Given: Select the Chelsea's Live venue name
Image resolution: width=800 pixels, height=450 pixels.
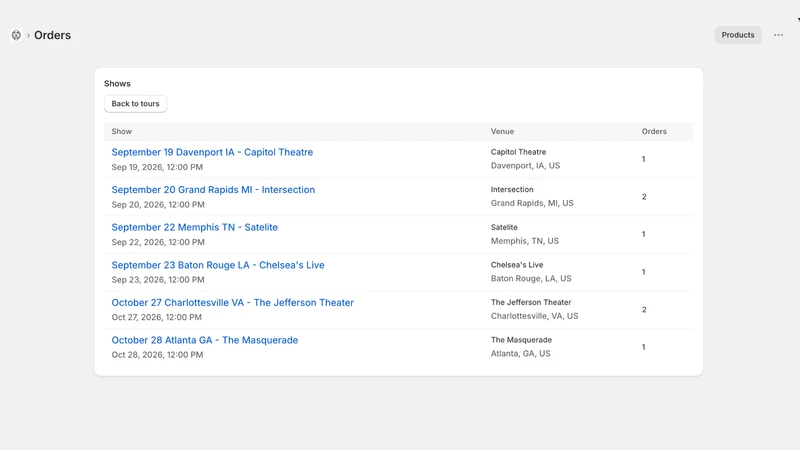Looking at the screenshot, I should [517, 265].
